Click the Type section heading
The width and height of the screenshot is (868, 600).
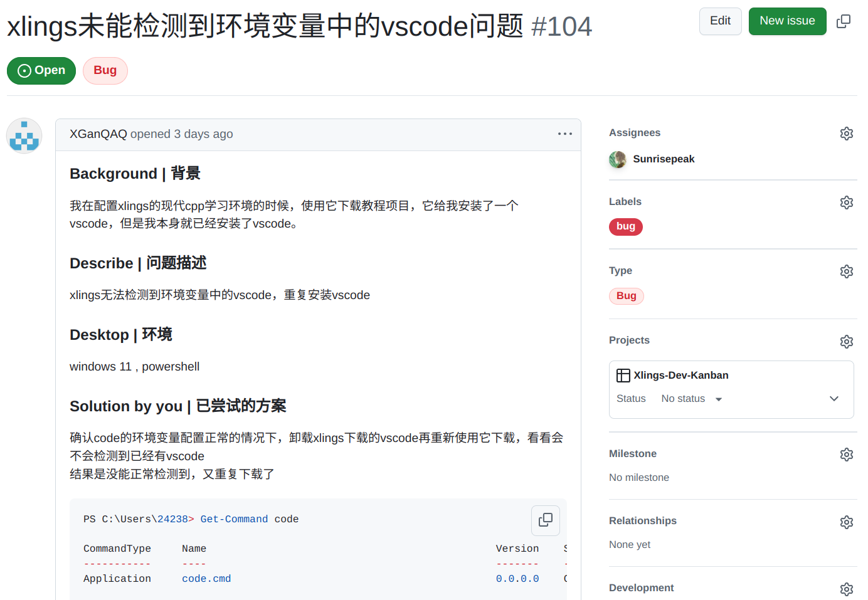(x=620, y=271)
